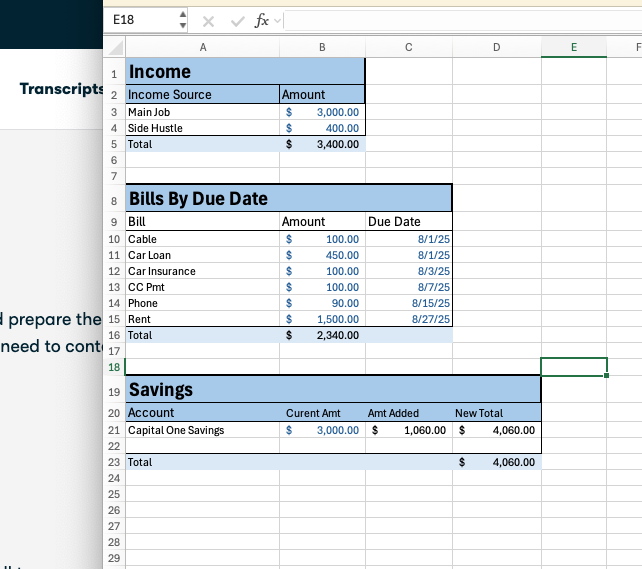The height and width of the screenshot is (569, 642).
Task: Click the Transcripts heading in background page
Action: click(x=61, y=89)
